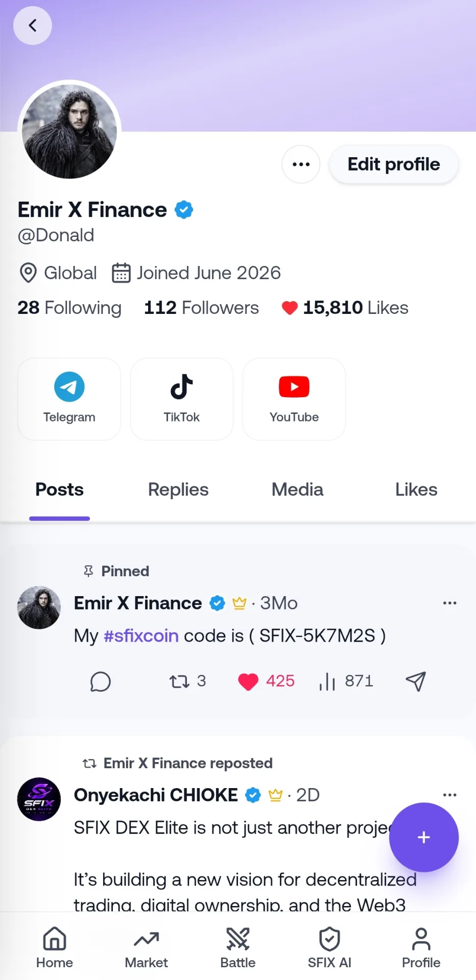Open the large profile avatar photo
This screenshot has width=476, height=980.
(x=69, y=132)
